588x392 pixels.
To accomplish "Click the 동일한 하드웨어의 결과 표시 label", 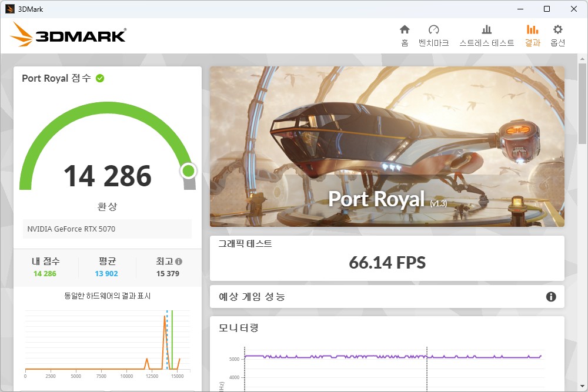I will 107,296.
